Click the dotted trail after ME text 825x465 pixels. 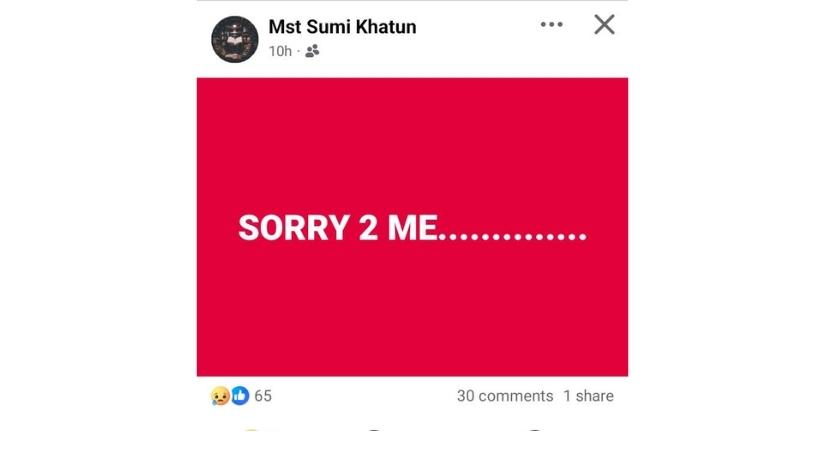point(513,237)
